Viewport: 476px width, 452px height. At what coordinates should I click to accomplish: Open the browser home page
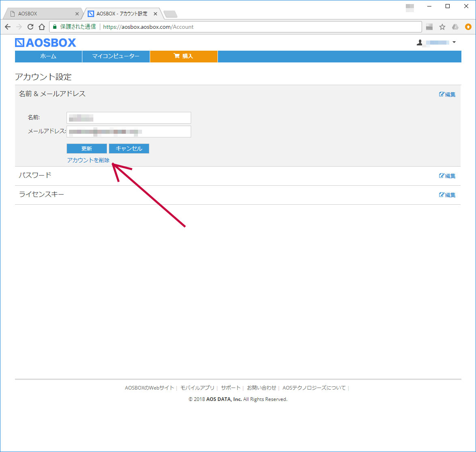(x=42, y=27)
